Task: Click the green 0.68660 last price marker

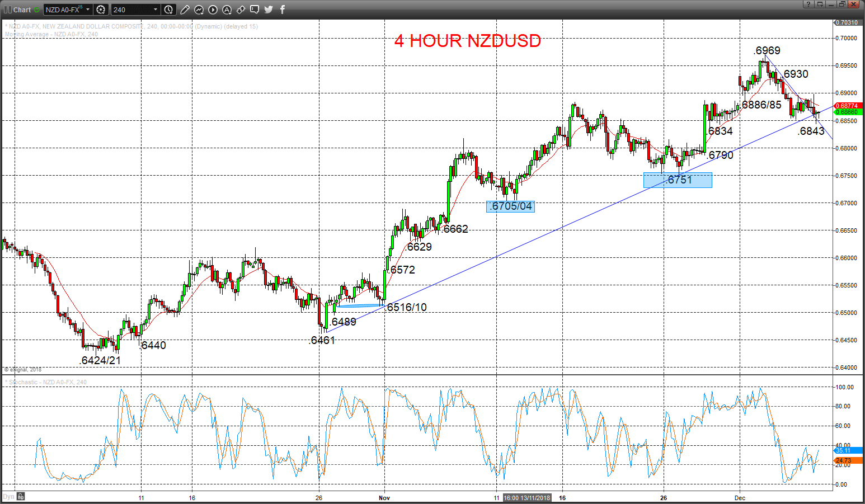Action: [848, 112]
